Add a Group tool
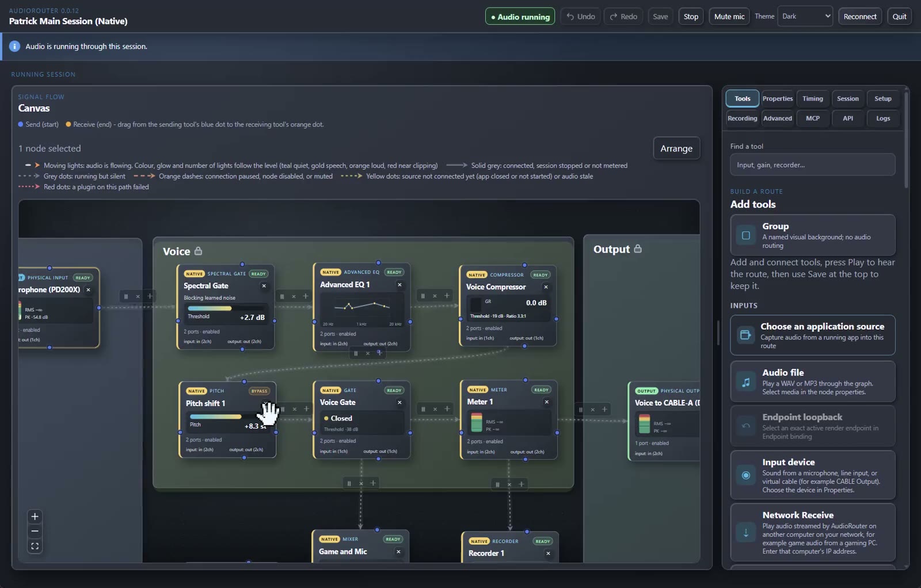The height and width of the screenshot is (588, 921). click(813, 235)
